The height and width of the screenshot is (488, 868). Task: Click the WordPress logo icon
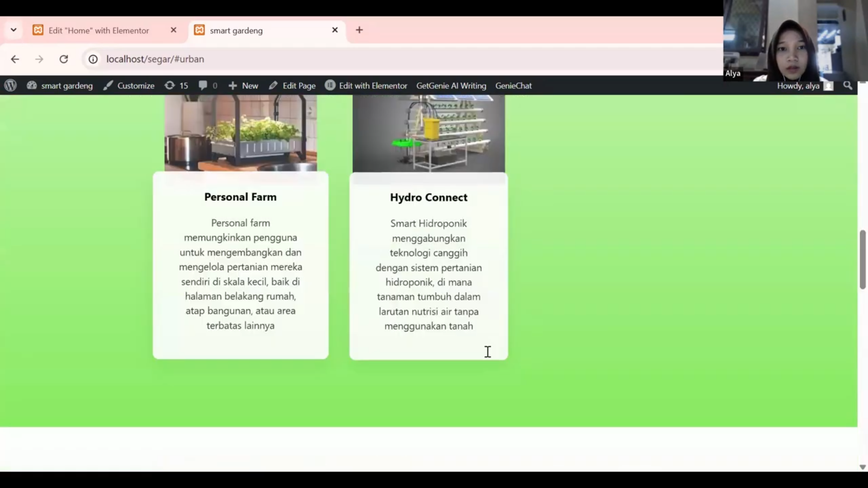pyautogui.click(x=10, y=85)
